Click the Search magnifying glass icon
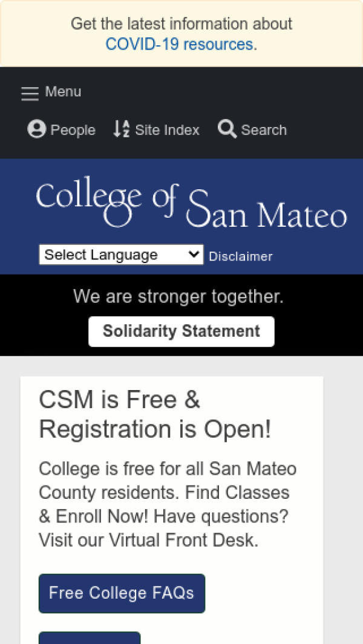 [x=227, y=129]
